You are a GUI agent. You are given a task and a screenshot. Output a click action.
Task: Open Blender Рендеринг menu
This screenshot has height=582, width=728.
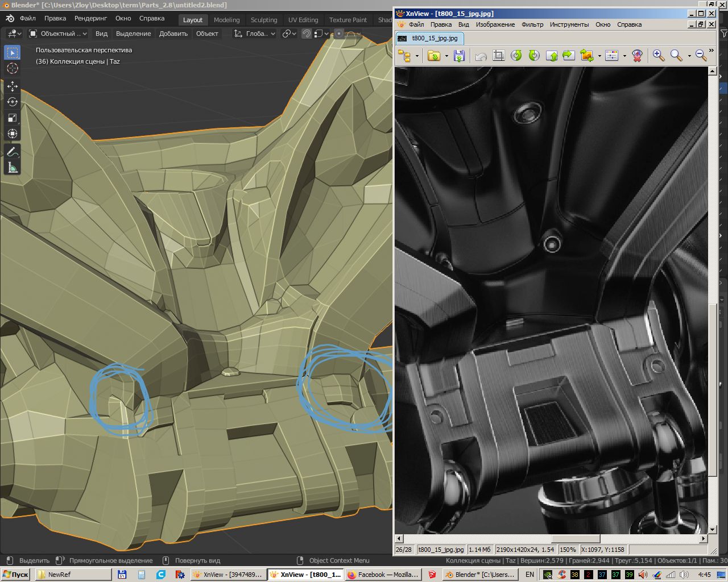(x=90, y=18)
